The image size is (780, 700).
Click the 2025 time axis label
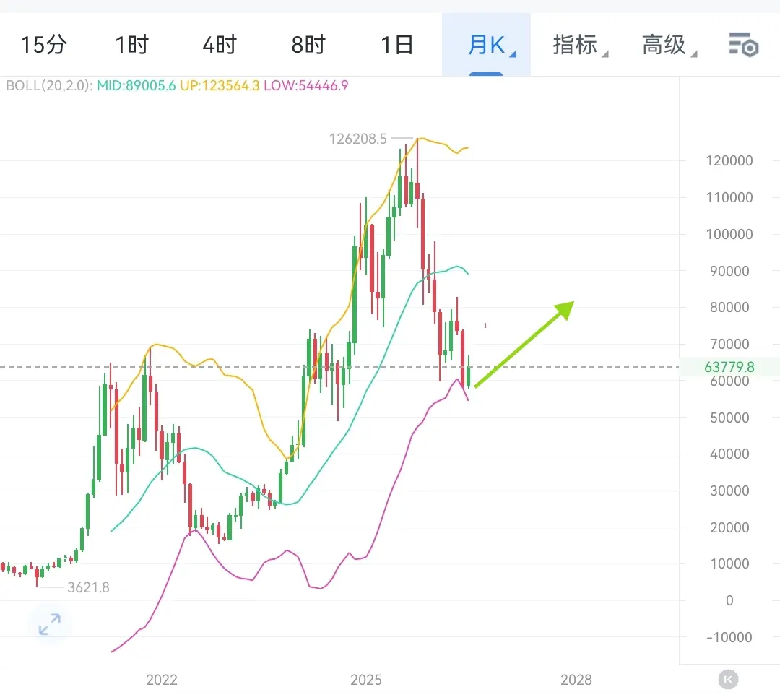[x=366, y=680]
